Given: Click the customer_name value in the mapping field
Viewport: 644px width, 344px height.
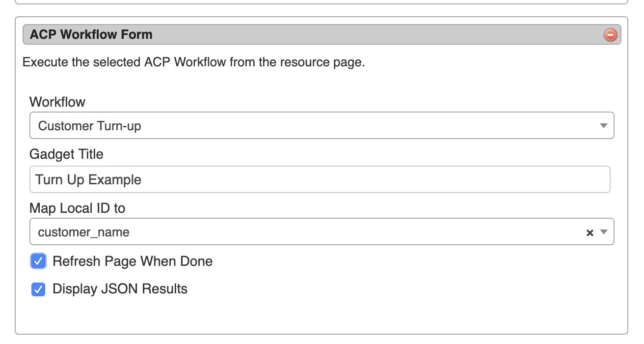Looking at the screenshot, I should [84, 232].
